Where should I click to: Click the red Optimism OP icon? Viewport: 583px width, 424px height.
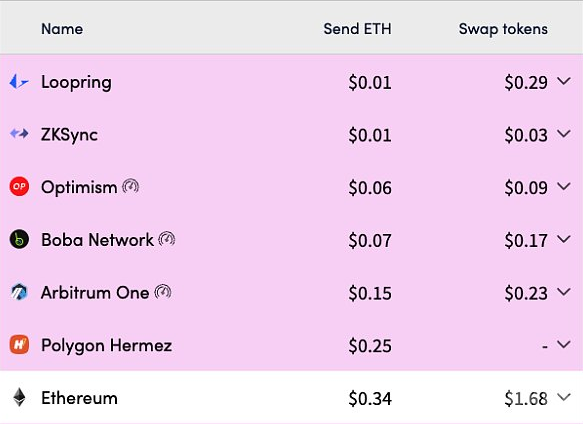tap(19, 186)
